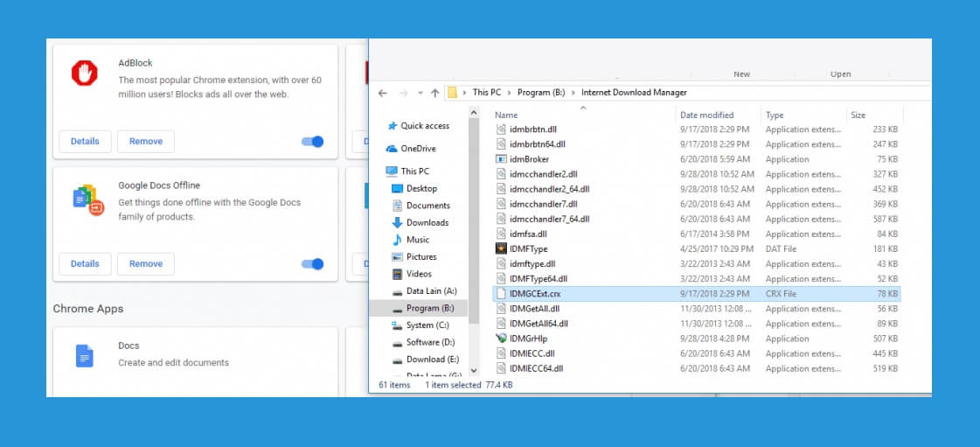Select idmcchandler7.dll file
The image size is (980, 447).
697,205
